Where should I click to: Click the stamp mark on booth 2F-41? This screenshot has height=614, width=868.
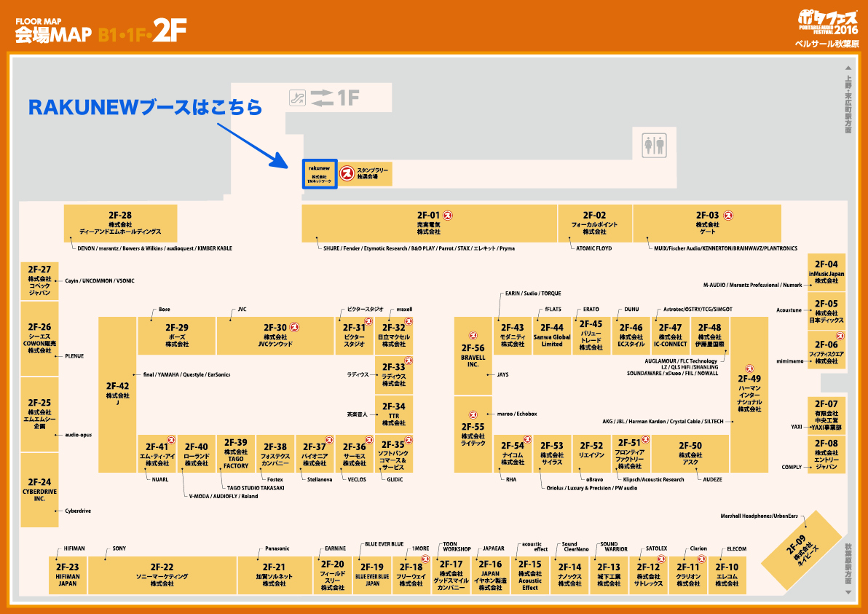171,440
